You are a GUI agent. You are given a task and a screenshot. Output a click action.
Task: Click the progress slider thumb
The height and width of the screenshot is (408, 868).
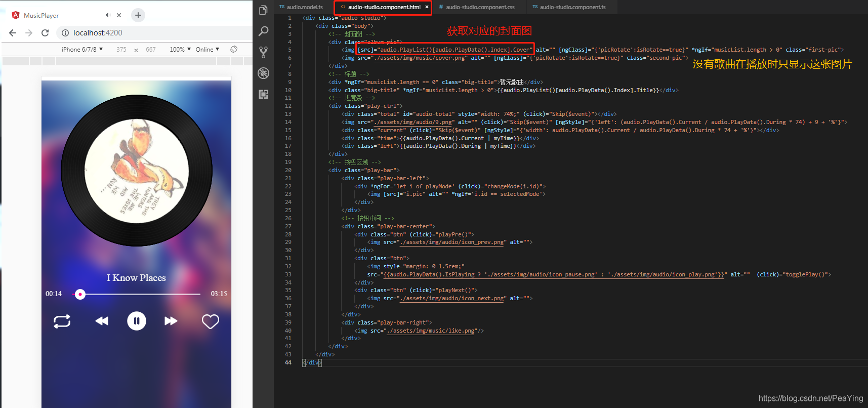tap(80, 294)
